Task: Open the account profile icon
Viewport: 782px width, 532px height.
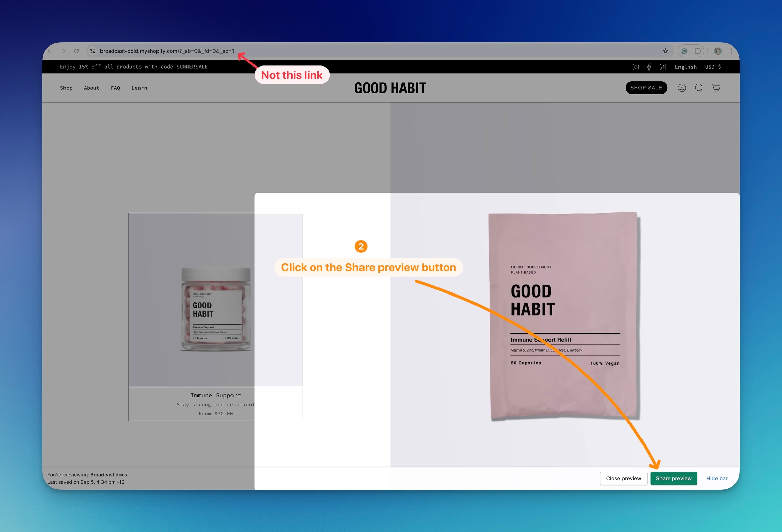Action: (x=682, y=88)
